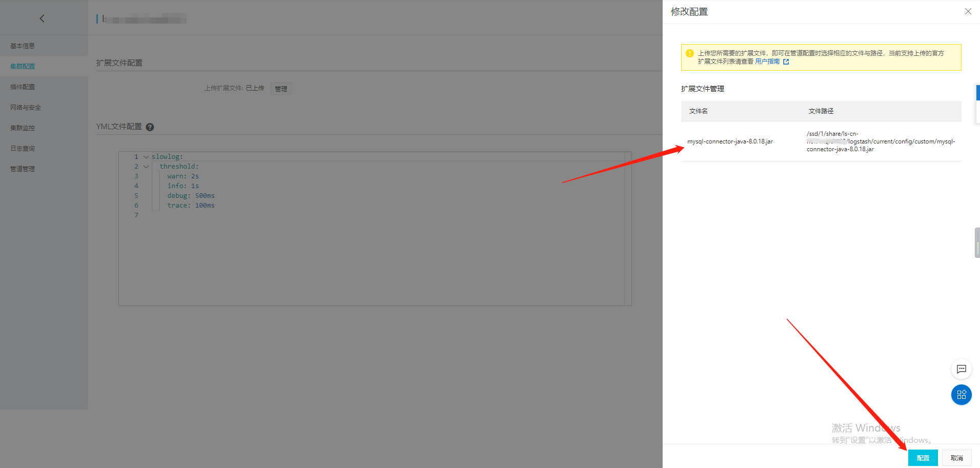The width and height of the screenshot is (980, 468).
Task: Open 日志查询 in the sidebar
Action: click(23, 149)
